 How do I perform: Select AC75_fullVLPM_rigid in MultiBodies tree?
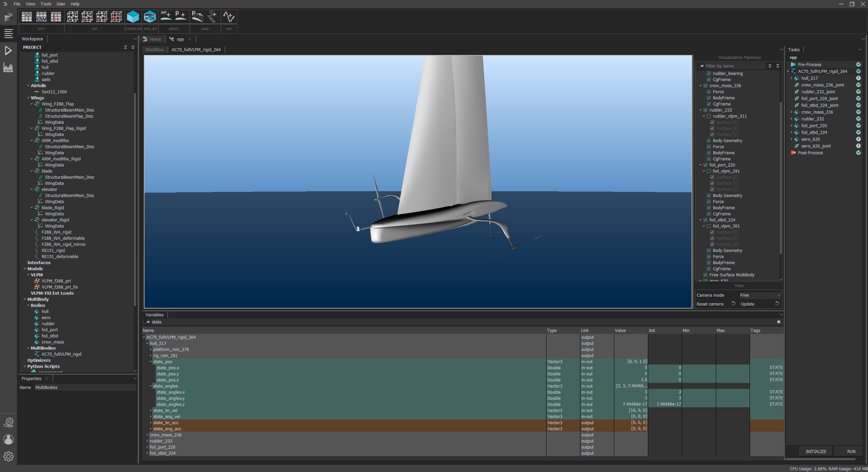[61, 354]
